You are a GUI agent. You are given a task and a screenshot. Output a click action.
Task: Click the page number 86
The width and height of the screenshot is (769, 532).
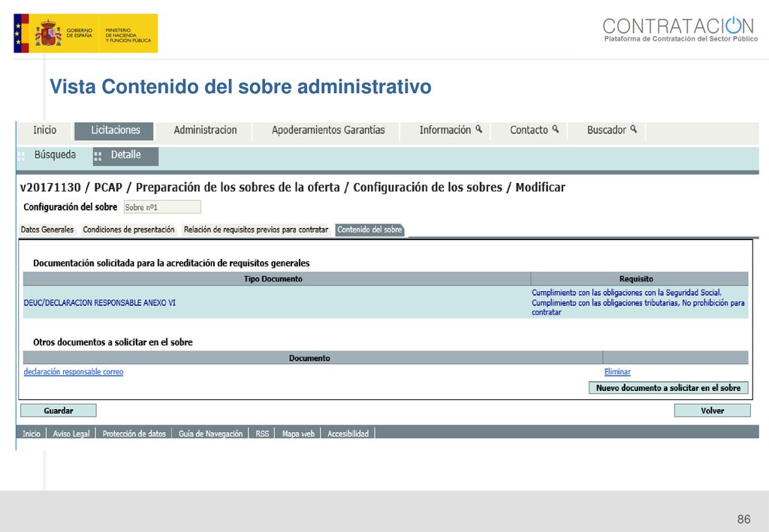pos(743,519)
